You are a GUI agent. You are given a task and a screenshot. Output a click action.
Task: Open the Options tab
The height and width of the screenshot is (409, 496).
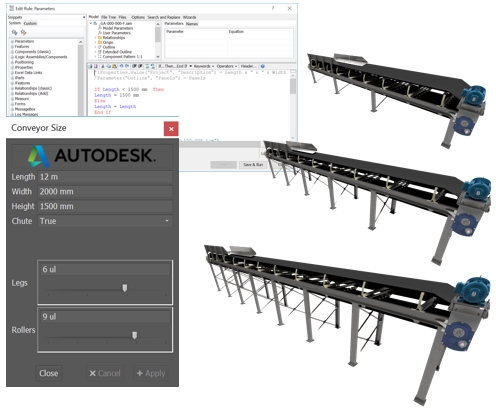138,17
